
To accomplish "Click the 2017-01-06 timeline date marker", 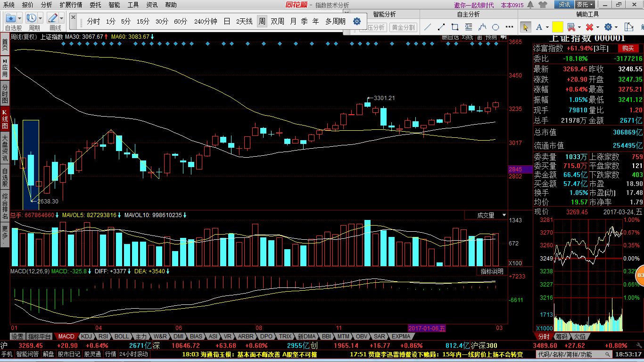I will click(427, 328).
